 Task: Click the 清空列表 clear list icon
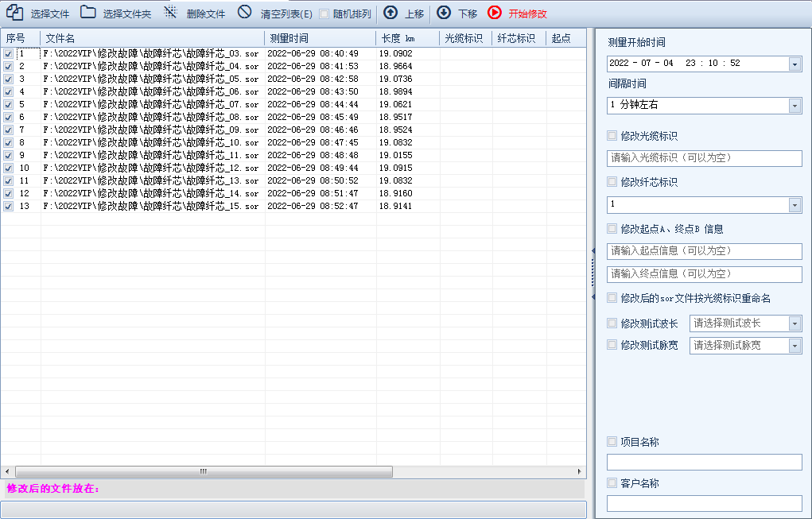point(245,13)
